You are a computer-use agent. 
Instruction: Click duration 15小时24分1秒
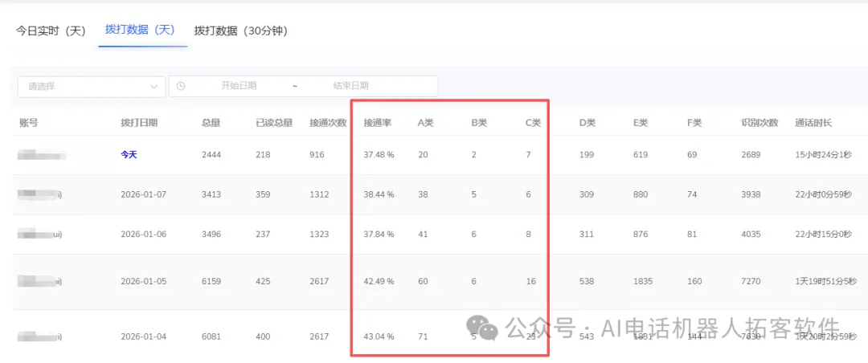(x=823, y=155)
